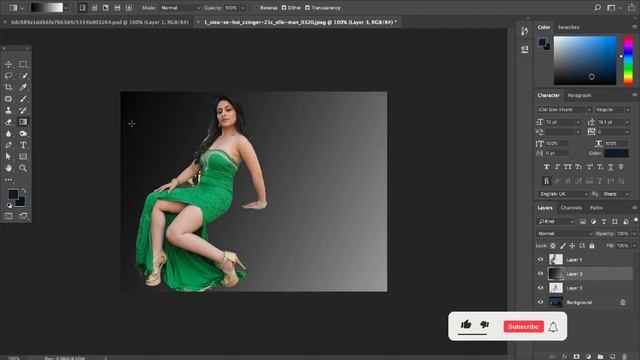Add a layer mask from Layers panel bottom
640x360 pixels.
[576, 356]
